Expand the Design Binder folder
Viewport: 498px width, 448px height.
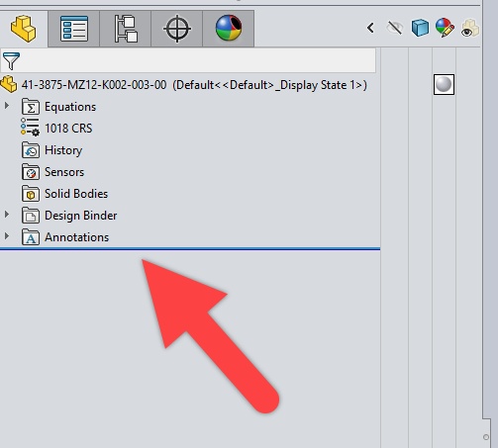click(x=7, y=215)
